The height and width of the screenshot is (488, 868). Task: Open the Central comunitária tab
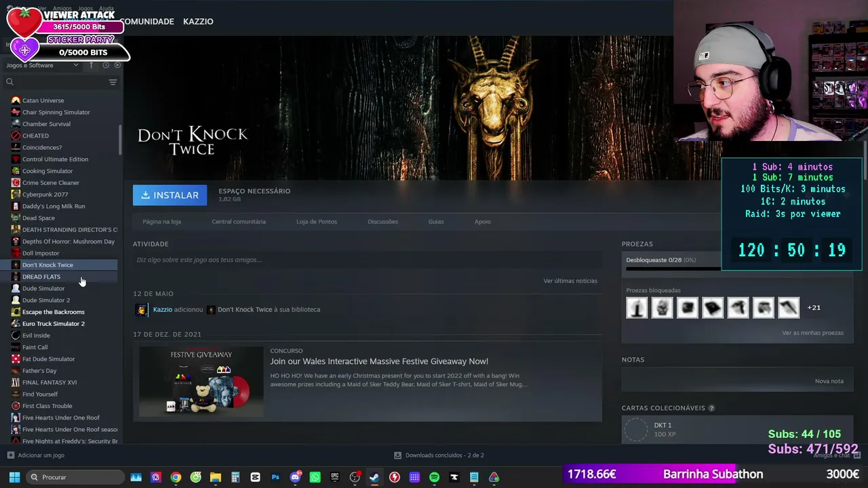pyautogui.click(x=239, y=222)
